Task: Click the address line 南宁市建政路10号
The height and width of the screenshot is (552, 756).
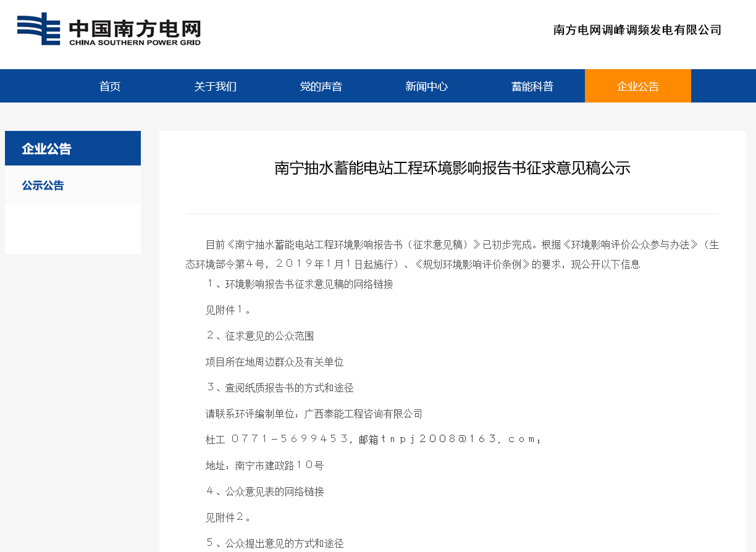Action: (x=265, y=466)
